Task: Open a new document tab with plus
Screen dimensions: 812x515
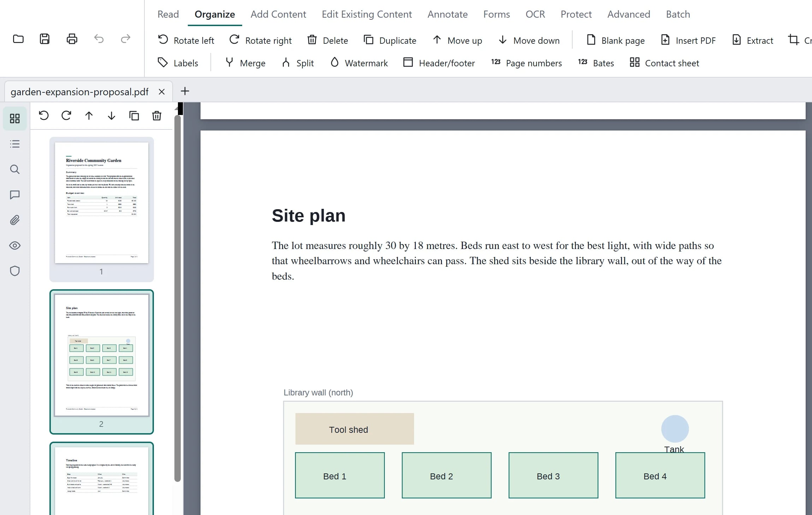Action: 185,91
